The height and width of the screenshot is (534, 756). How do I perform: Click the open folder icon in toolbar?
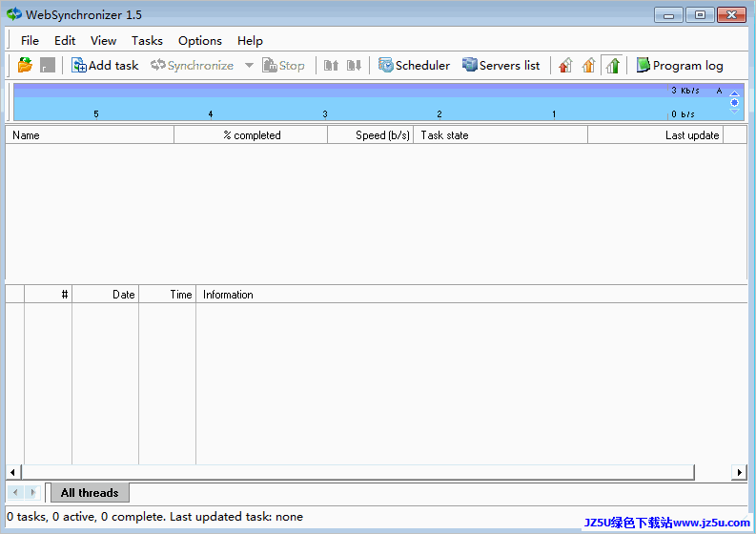(x=25, y=65)
